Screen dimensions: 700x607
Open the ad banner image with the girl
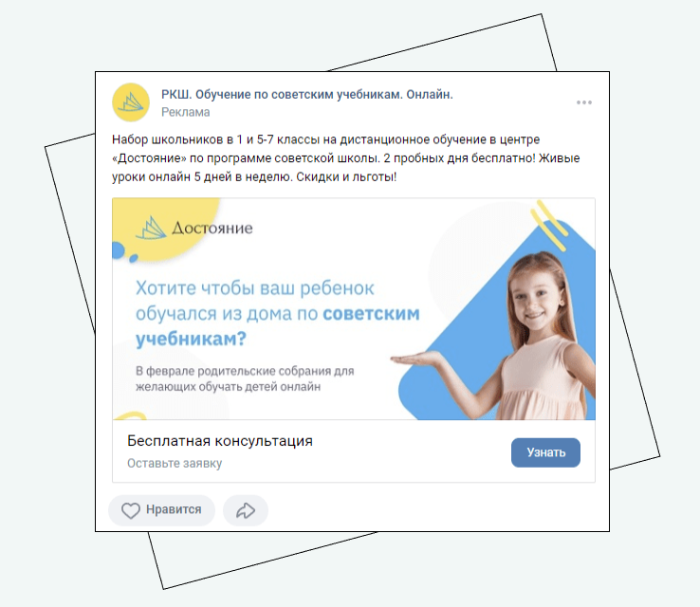coord(354,309)
